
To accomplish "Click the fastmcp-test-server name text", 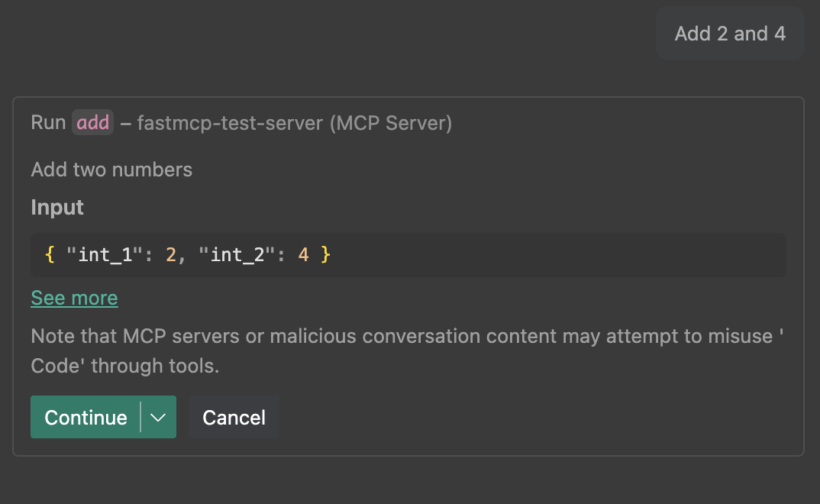I will tap(230, 123).
